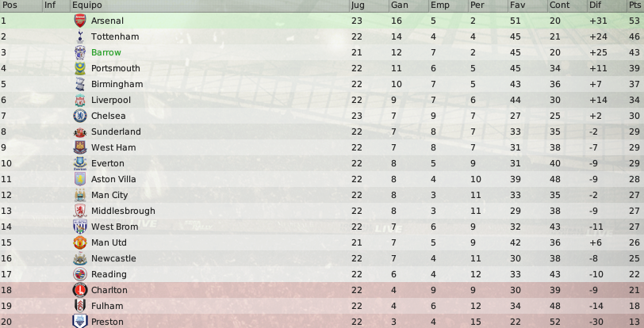Click the Fulham club crest
Image resolution: width=644 pixels, height=328 pixels.
[x=80, y=306]
